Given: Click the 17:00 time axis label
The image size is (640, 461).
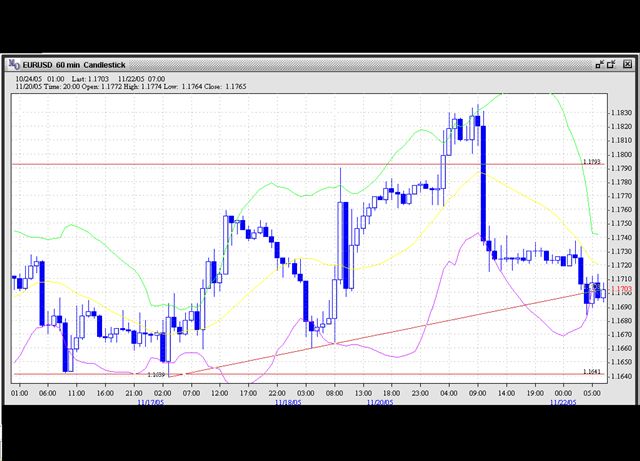Looking at the screenshot, I should pos(248,393).
